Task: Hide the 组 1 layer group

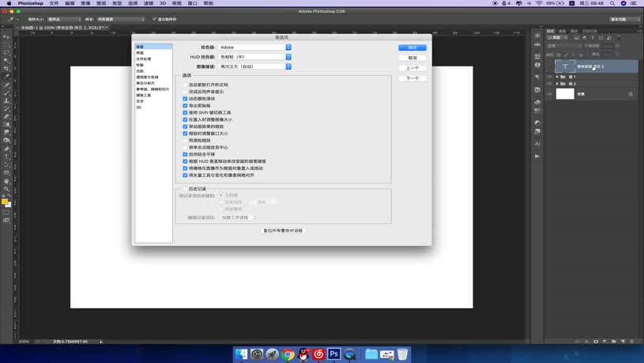Action: pyautogui.click(x=549, y=77)
